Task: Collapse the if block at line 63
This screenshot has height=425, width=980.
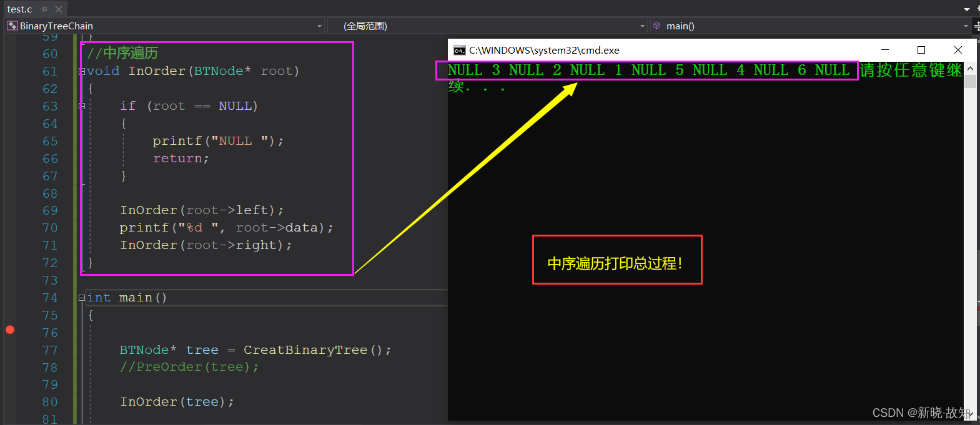Action: (82, 106)
